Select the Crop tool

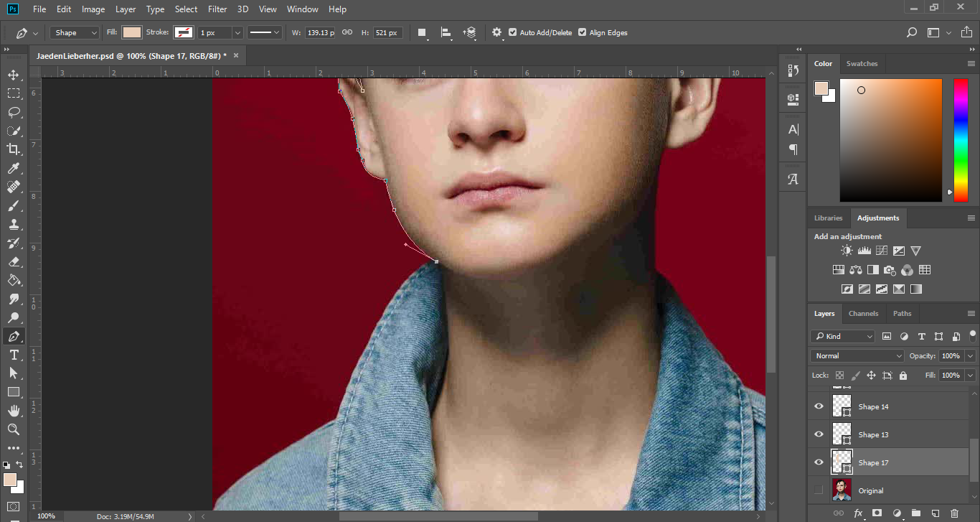pyautogui.click(x=14, y=149)
